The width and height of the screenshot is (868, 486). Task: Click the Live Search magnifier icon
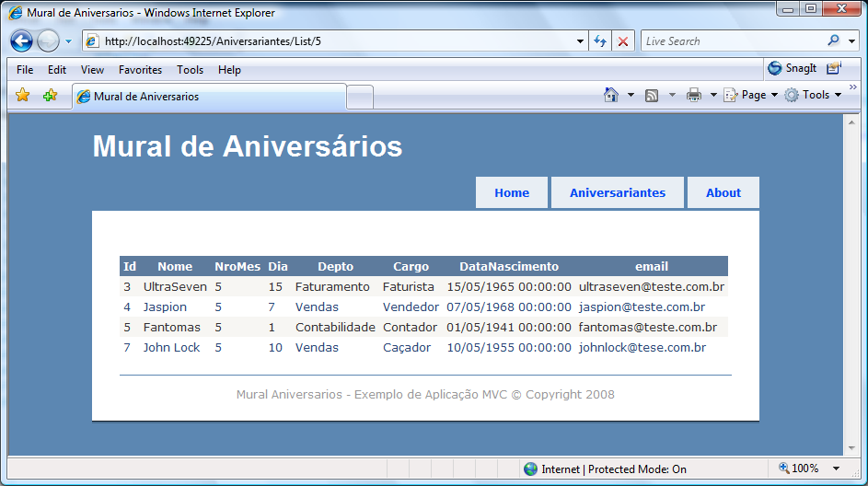point(833,40)
